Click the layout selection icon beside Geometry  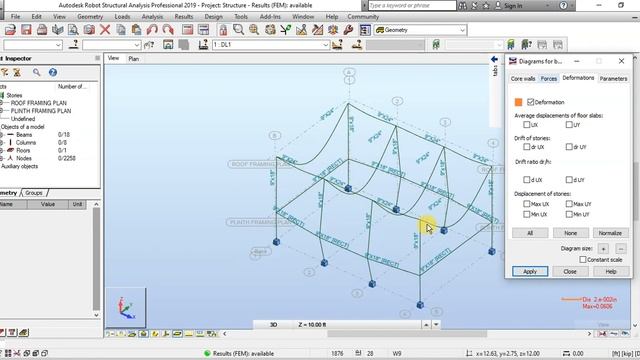point(365,30)
